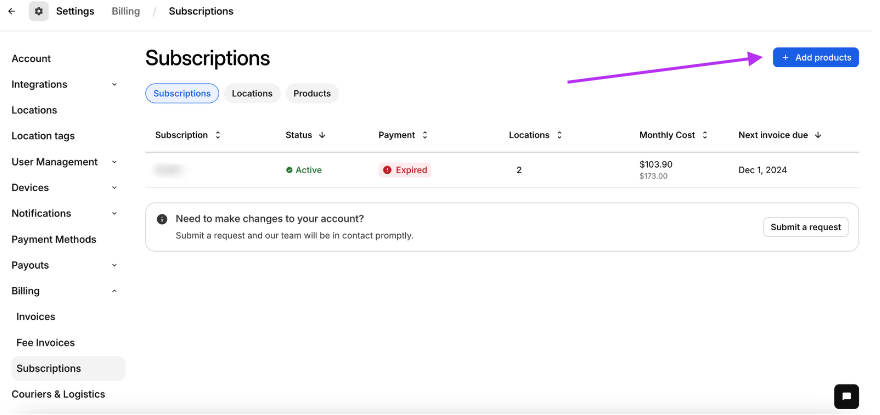The width and height of the screenshot is (880, 415).
Task: Click the green Active status check icon
Action: point(289,170)
